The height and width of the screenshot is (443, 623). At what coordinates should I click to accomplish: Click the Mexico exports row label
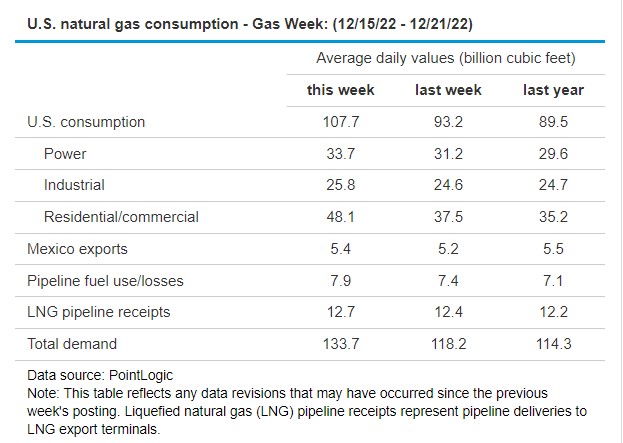[x=77, y=248]
